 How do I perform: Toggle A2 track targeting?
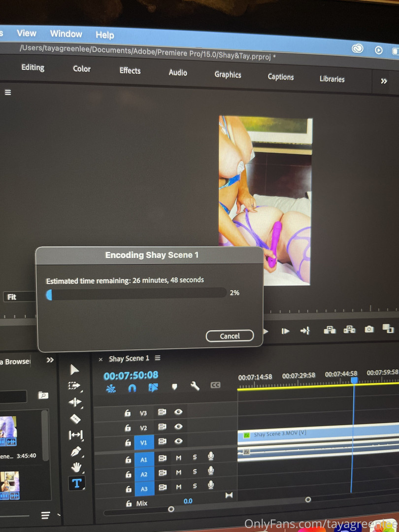tap(144, 474)
